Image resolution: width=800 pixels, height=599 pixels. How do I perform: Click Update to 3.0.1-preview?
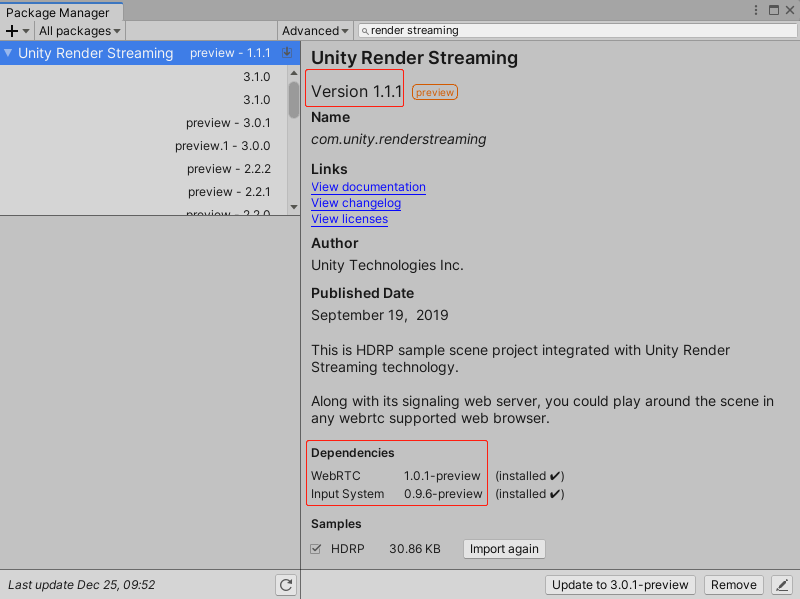[620, 585]
